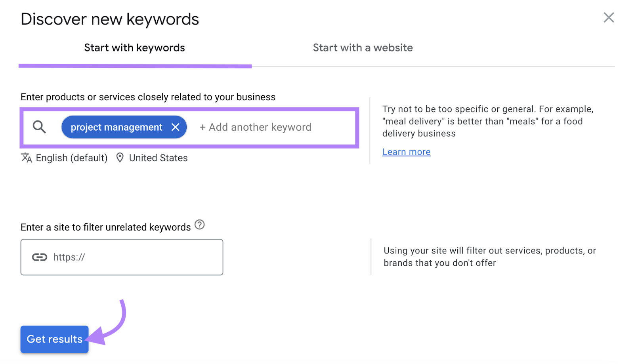
Task: Open the question mark help icon
Action: coord(200,225)
